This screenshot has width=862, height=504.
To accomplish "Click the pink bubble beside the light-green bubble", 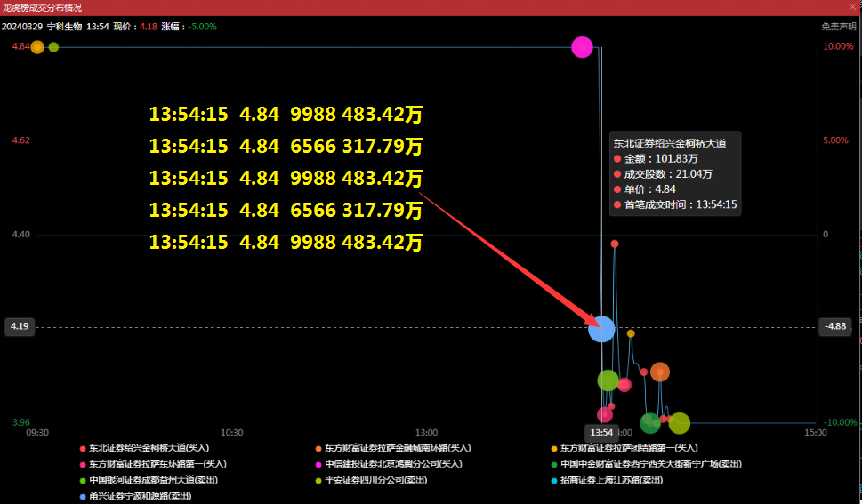I will coord(624,385).
